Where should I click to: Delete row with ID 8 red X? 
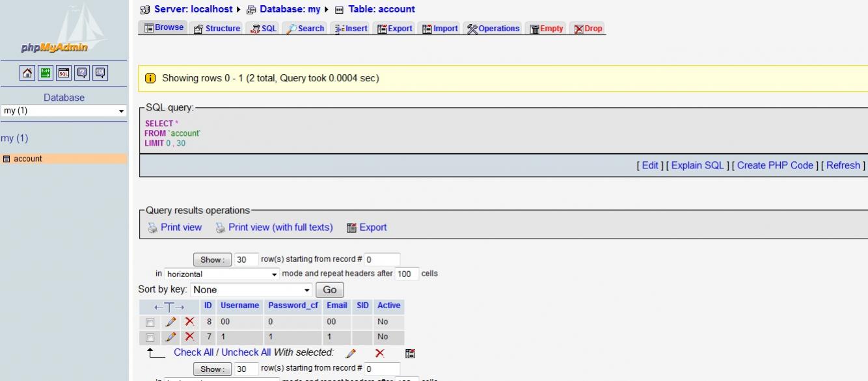click(189, 322)
